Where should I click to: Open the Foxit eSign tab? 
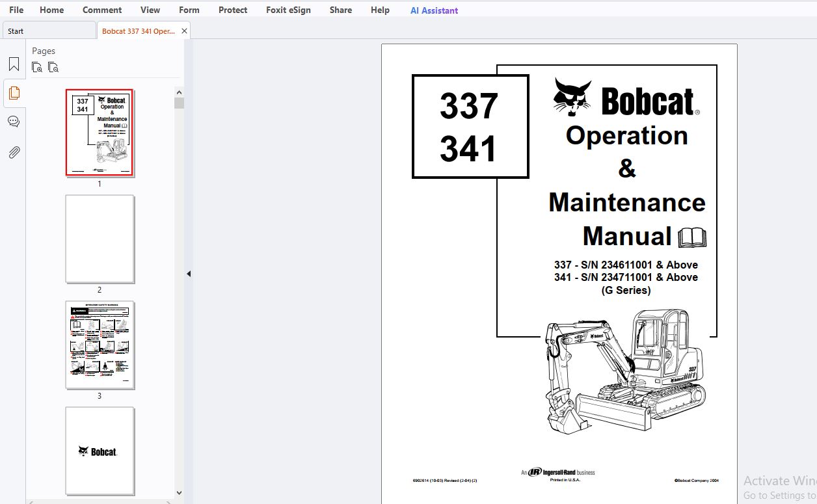[x=288, y=10]
